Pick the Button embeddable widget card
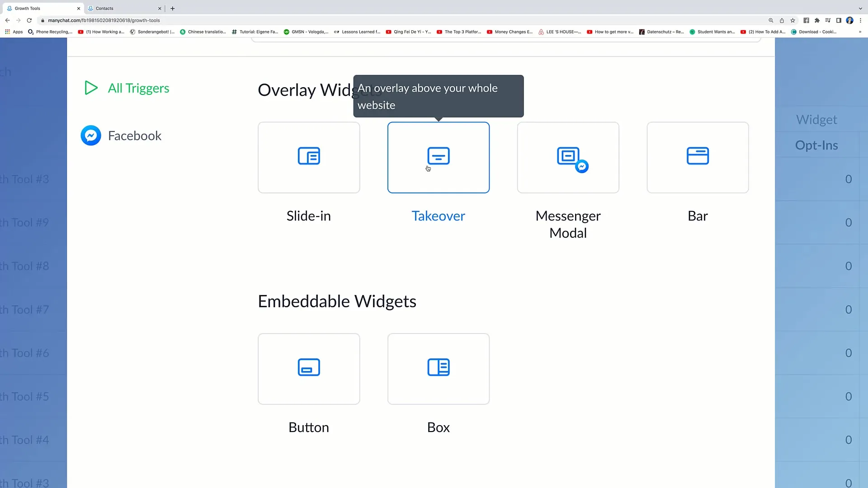 pos(309,369)
